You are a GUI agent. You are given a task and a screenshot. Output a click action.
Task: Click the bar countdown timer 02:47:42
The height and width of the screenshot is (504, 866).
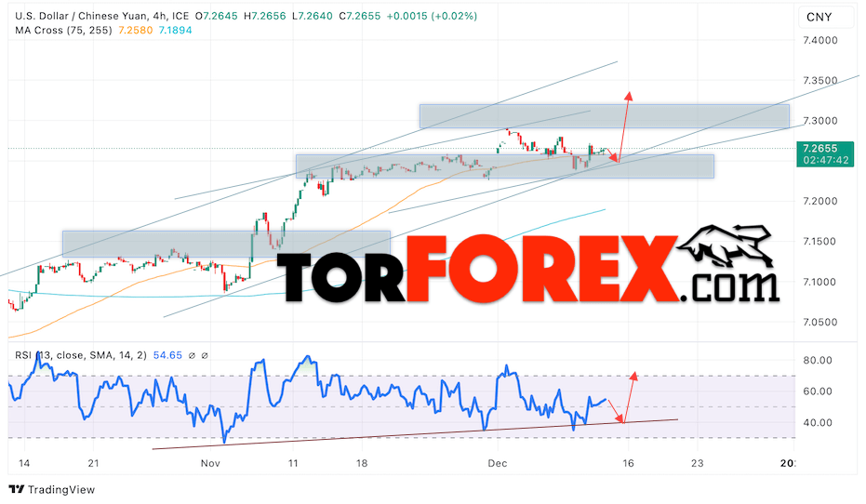tap(825, 160)
